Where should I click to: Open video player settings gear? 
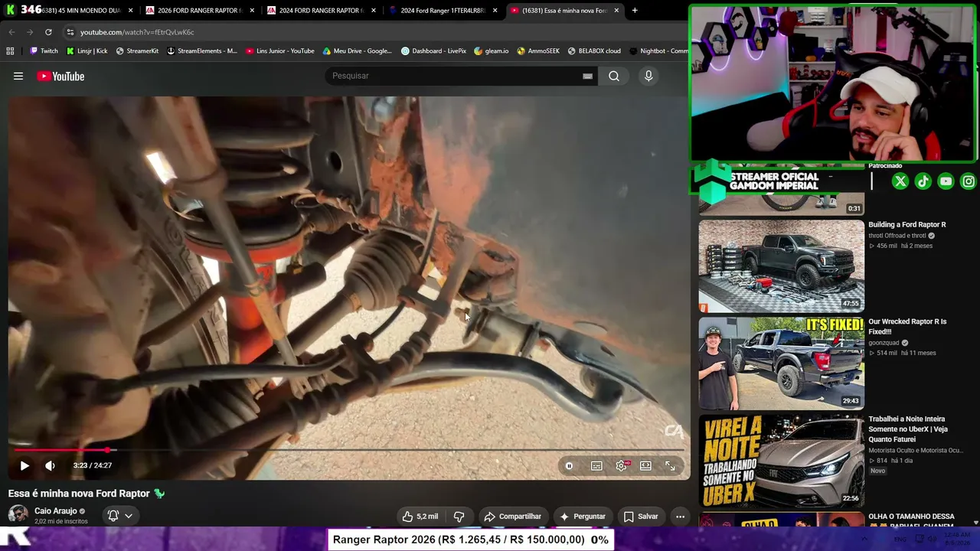[x=622, y=465]
